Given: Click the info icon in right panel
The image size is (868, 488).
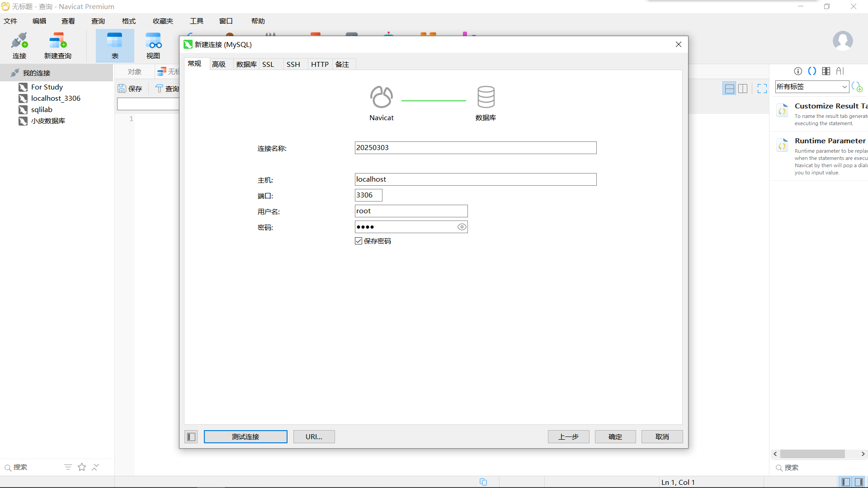Looking at the screenshot, I should (798, 71).
